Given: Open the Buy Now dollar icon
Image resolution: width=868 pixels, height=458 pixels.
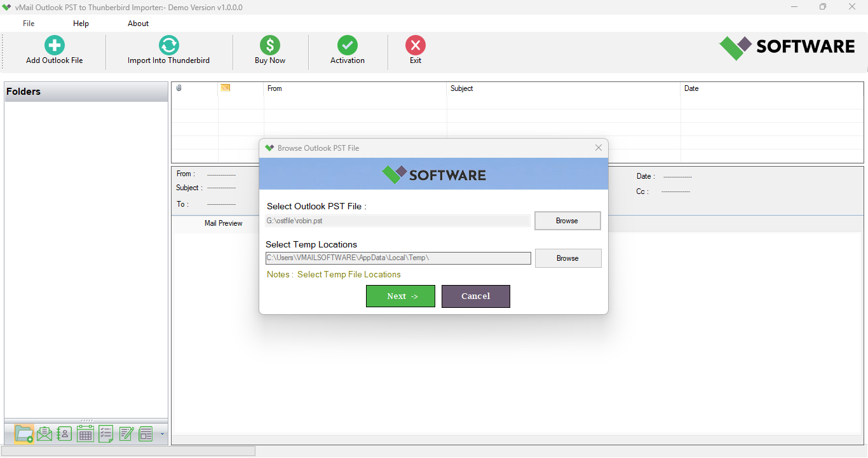Looking at the screenshot, I should pos(270,46).
